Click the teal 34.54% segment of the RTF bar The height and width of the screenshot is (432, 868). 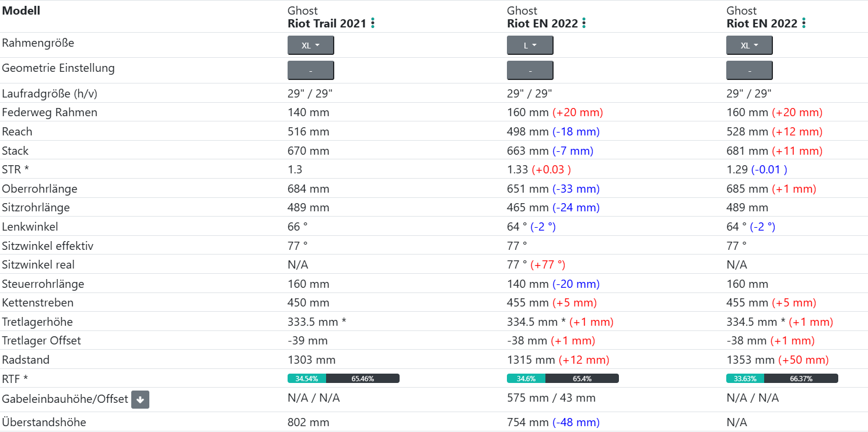[306, 378]
